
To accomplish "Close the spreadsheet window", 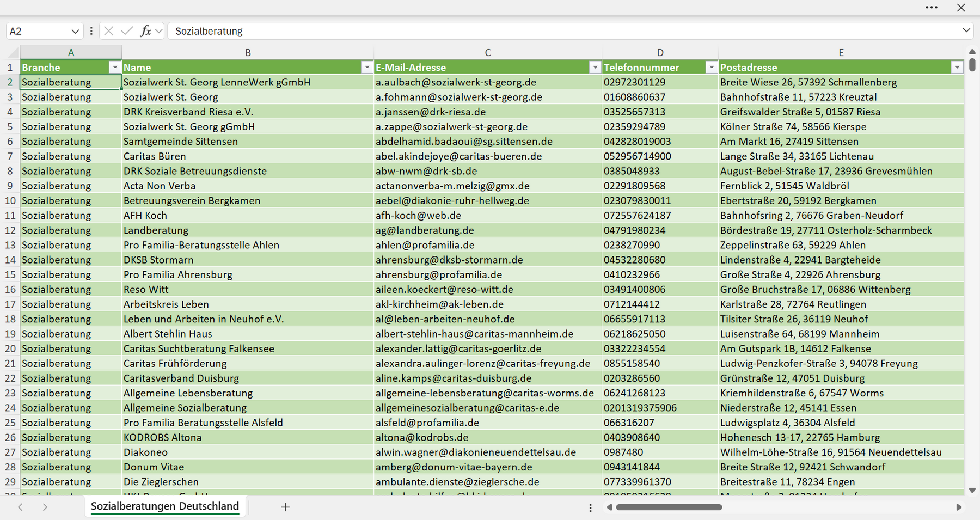I will tap(961, 8).
